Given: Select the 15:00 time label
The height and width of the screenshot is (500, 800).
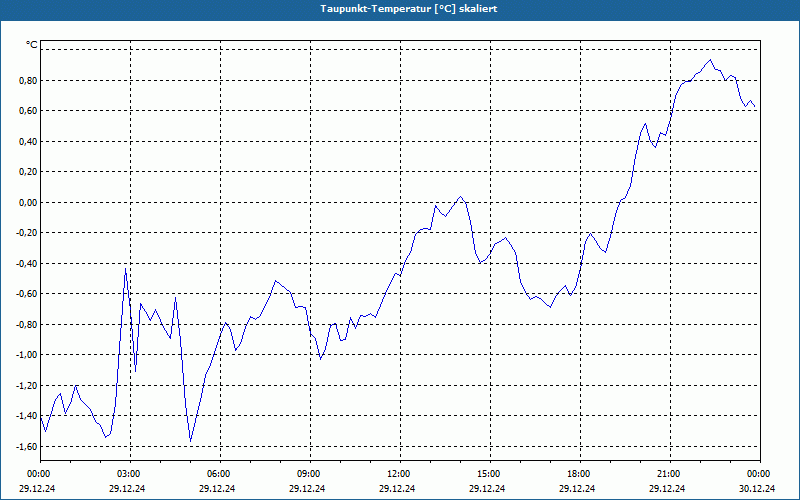Looking at the screenshot, I should pyautogui.click(x=490, y=474).
